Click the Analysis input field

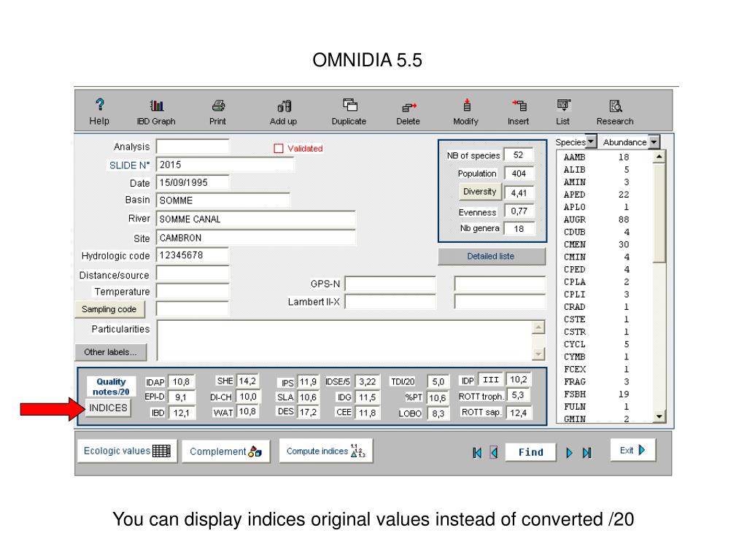pyautogui.click(x=193, y=146)
